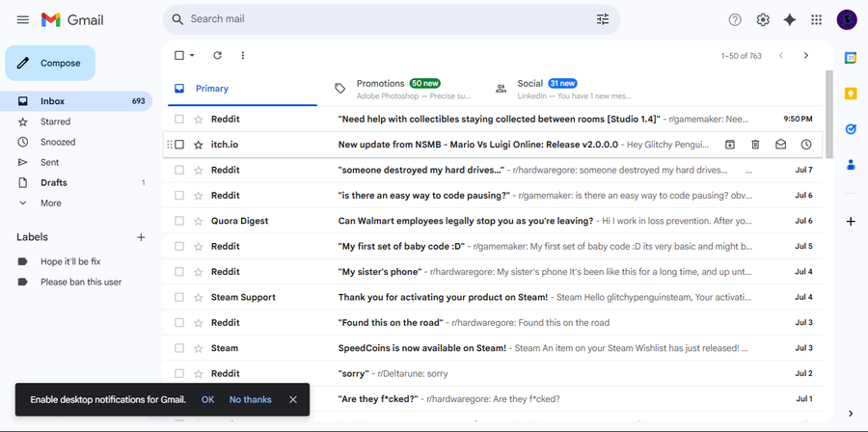This screenshot has height=432, width=868.
Task: Check the 9:50 PM Reddit email box
Action: click(179, 119)
